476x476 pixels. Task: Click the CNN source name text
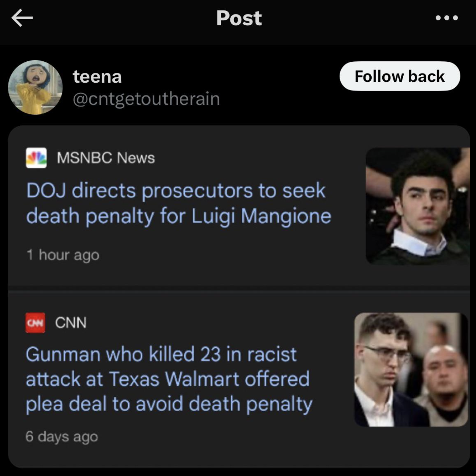71,323
